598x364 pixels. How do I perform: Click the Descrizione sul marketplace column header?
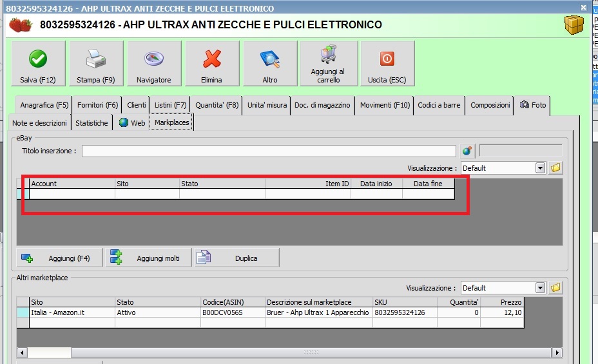(x=319, y=302)
